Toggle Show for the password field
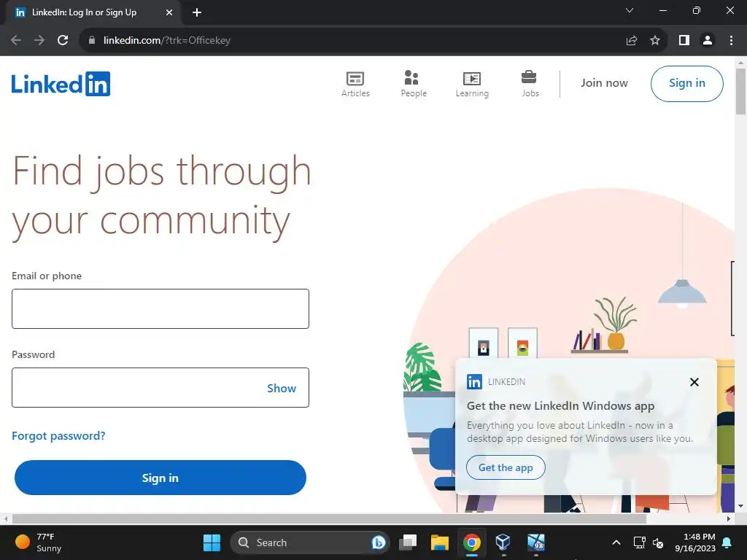 (x=281, y=388)
